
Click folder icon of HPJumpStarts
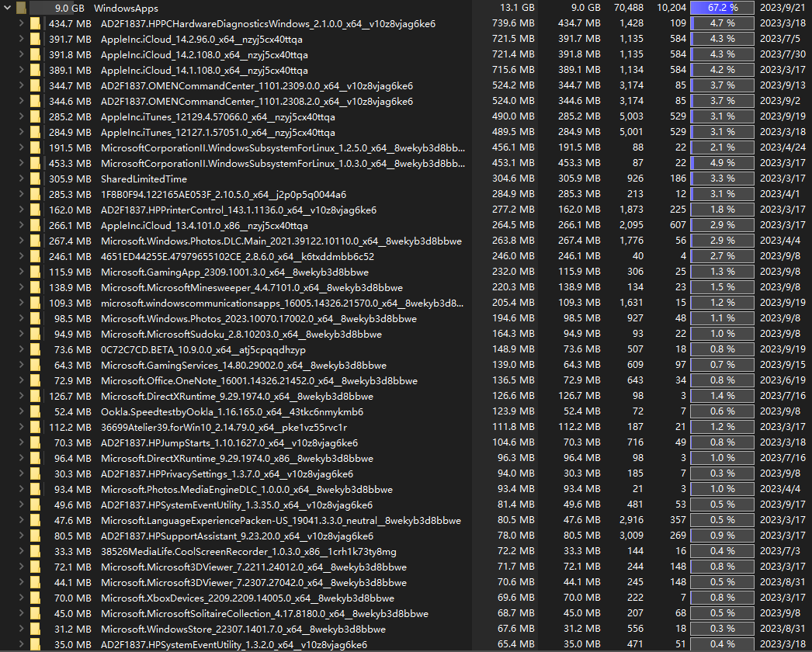(35, 442)
